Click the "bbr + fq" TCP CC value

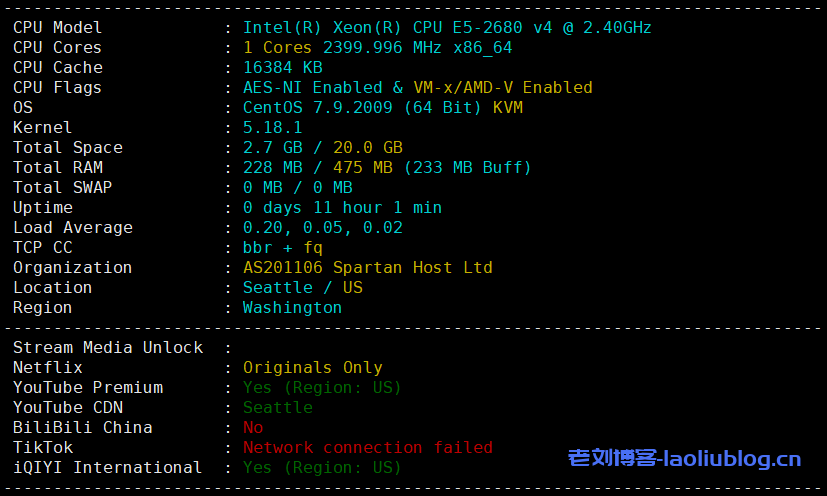click(x=282, y=248)
